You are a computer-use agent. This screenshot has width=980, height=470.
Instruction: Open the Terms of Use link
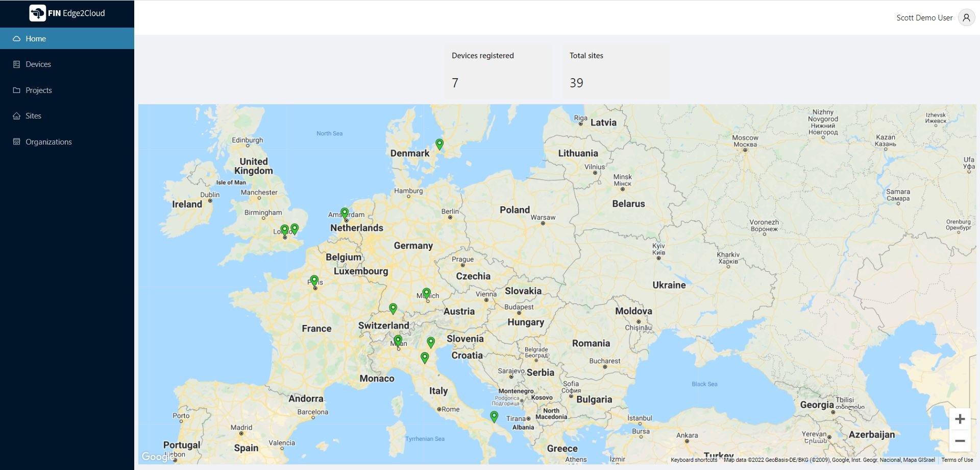[x=957, y=460]
